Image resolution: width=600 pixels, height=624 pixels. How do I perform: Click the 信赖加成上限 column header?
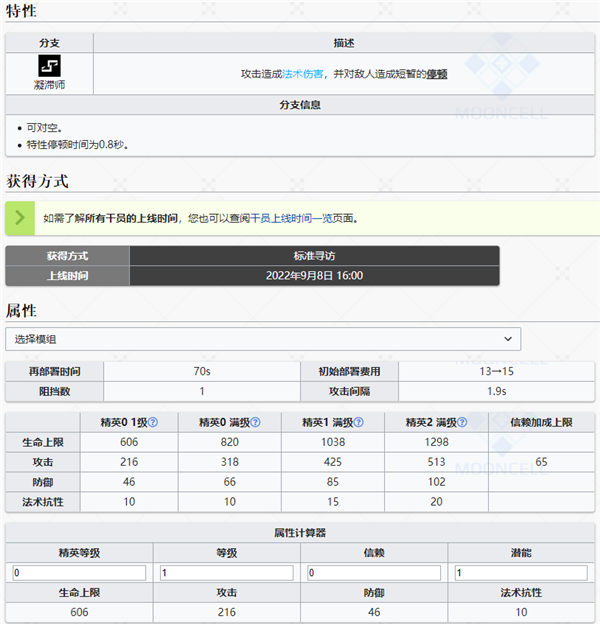click(x=542, y=423)
